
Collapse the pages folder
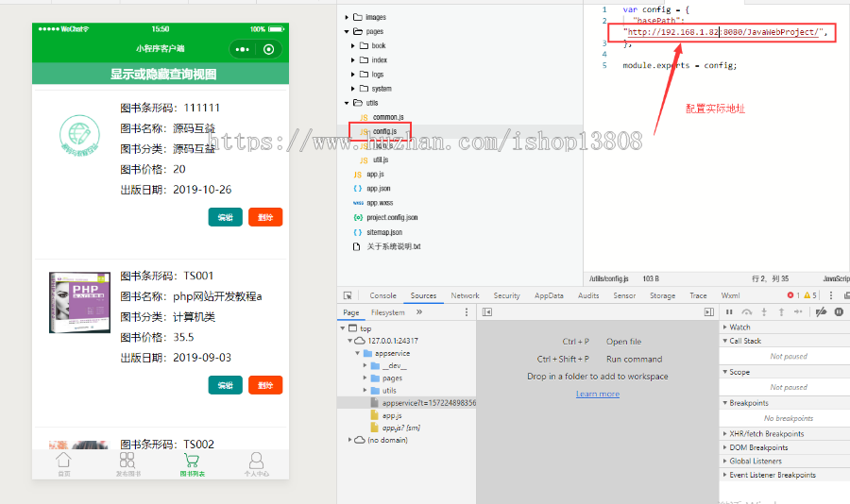tap(347, 31)
